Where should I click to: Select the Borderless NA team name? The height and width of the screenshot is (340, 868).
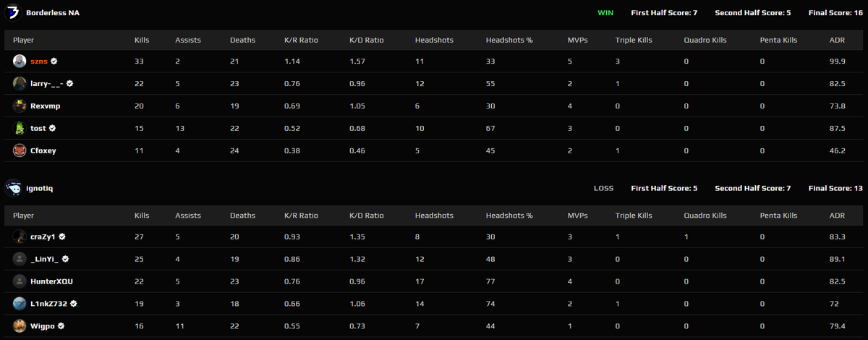(53, 13)
